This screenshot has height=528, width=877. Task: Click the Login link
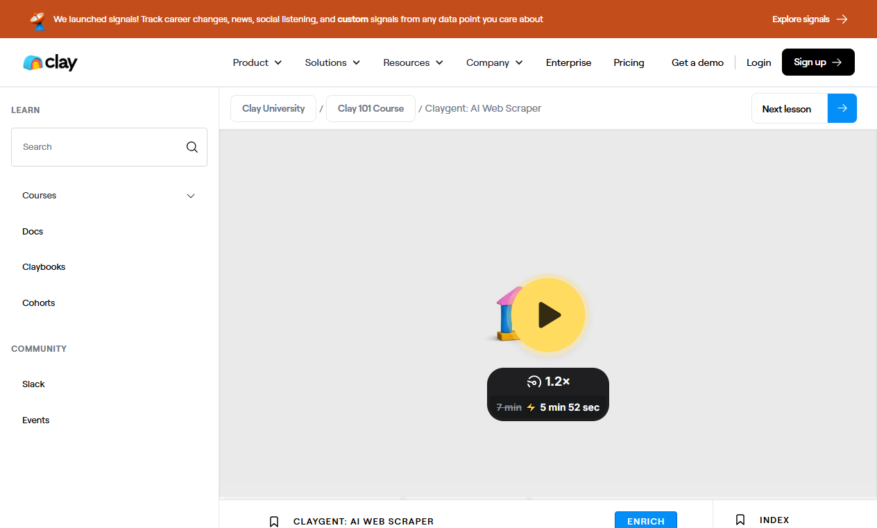(x=758, y=63)
